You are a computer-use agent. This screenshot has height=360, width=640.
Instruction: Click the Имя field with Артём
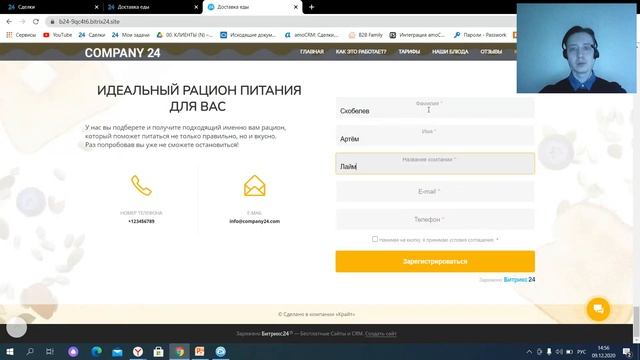(435, 136)
